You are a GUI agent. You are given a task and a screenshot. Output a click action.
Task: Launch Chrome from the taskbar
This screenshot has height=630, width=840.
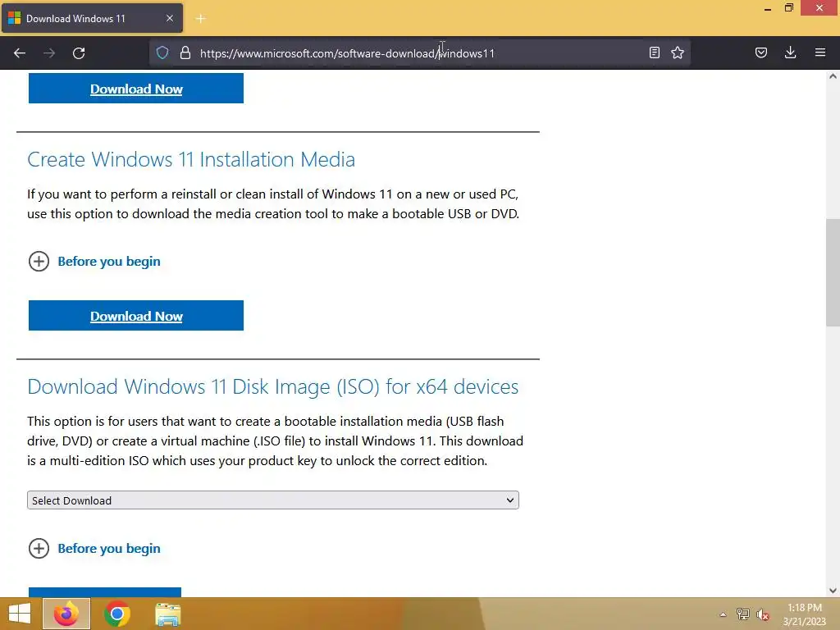pyautogui.click(x=116, y=614)
